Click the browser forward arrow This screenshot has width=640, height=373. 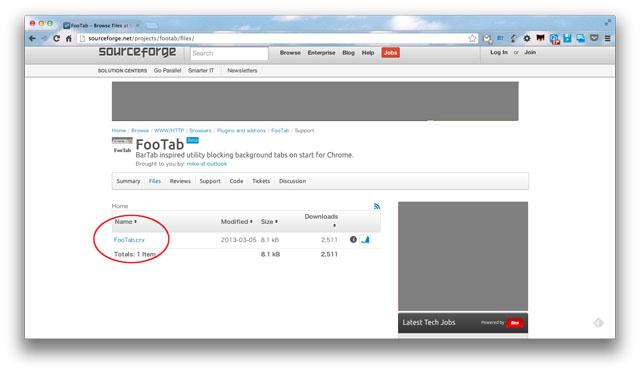click(x=44, y=38)
